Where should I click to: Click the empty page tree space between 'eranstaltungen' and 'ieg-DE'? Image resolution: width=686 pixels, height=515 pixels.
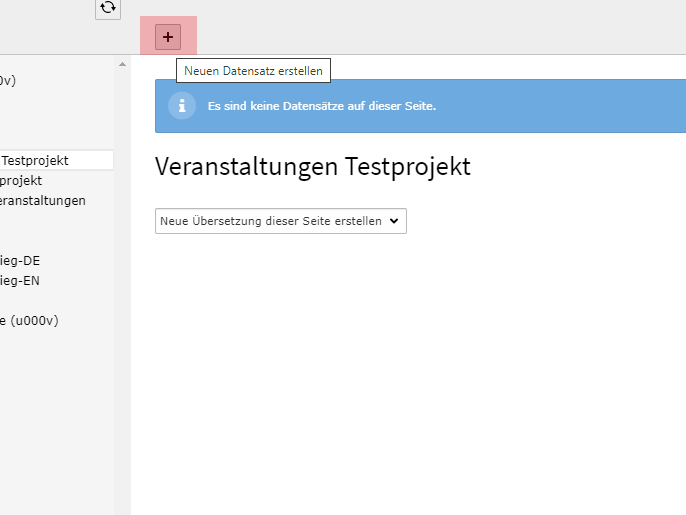click(50, 230)
